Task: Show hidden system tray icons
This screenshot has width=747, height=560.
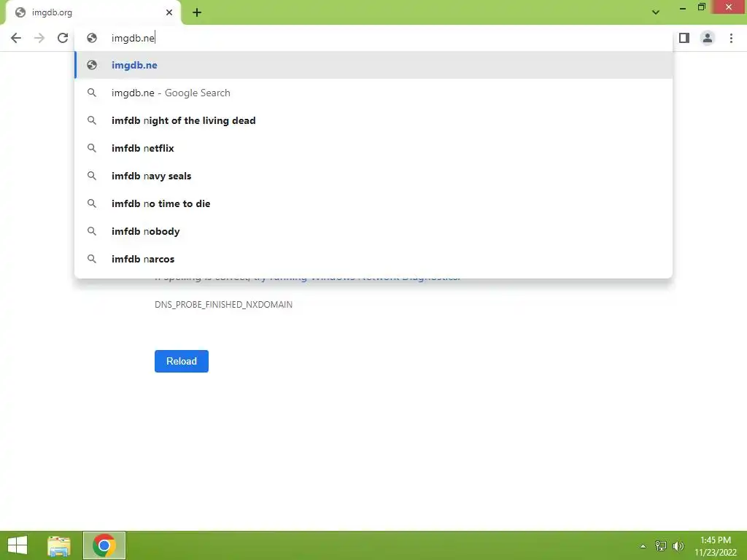Action: tap(643, 546)
